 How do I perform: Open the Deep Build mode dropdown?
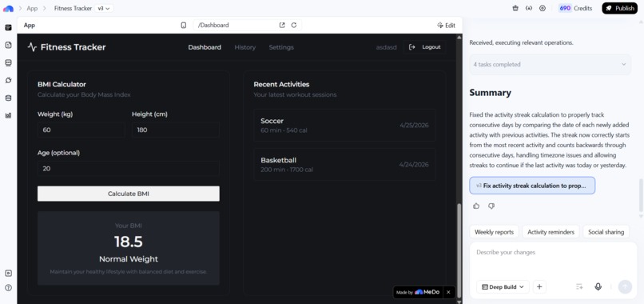[x=503, y=286]
